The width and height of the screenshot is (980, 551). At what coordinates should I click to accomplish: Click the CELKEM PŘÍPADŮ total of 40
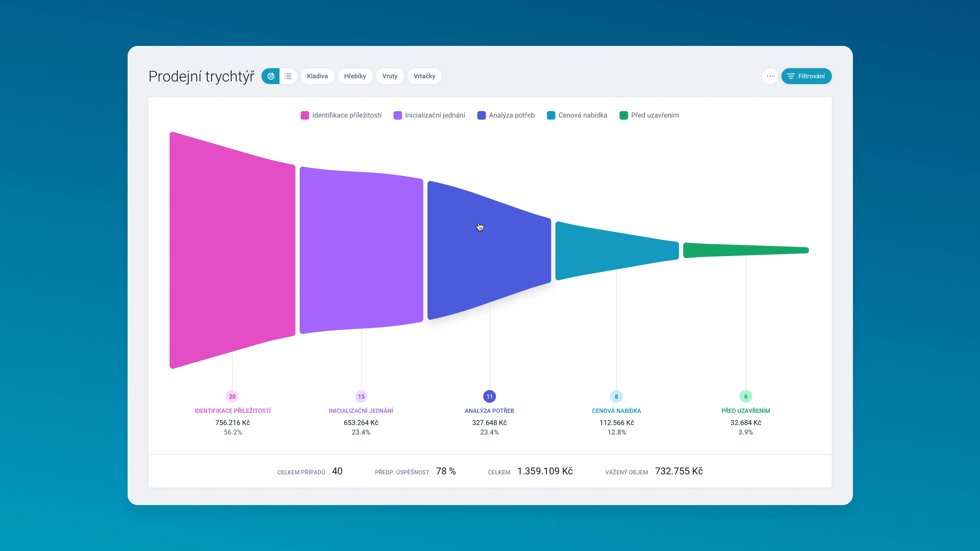click(337, 471)
